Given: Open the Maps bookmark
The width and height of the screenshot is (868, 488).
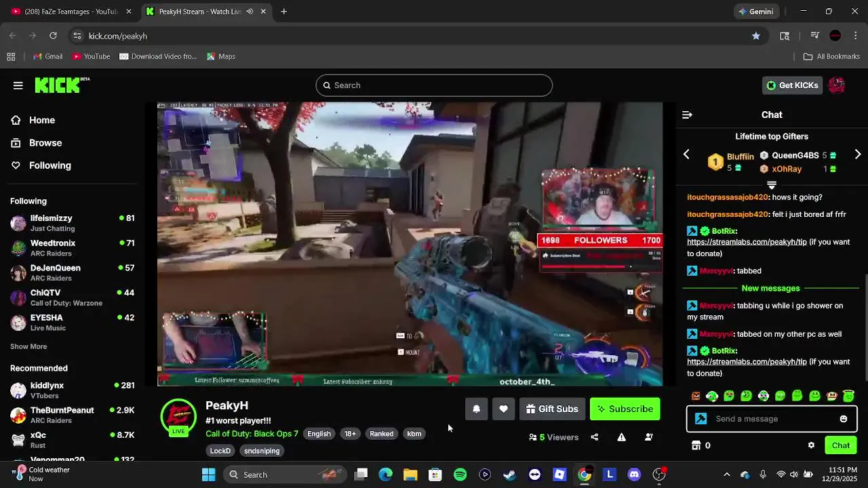Looking at the screenshot, I should [x=221, y=56].
